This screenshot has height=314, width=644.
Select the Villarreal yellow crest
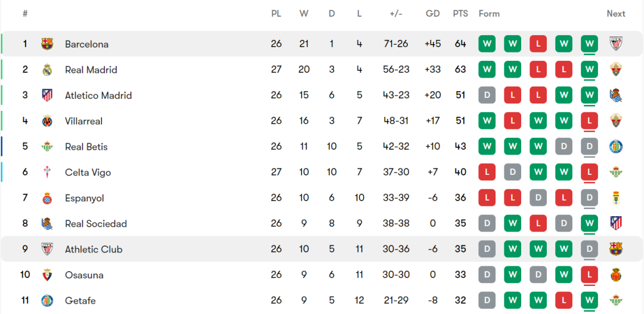point(47,121)
